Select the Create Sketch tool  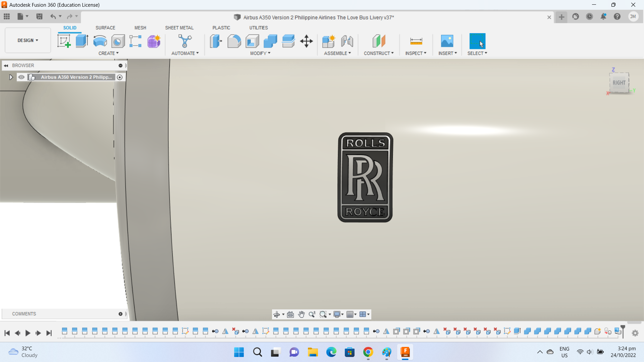(64, 41)
